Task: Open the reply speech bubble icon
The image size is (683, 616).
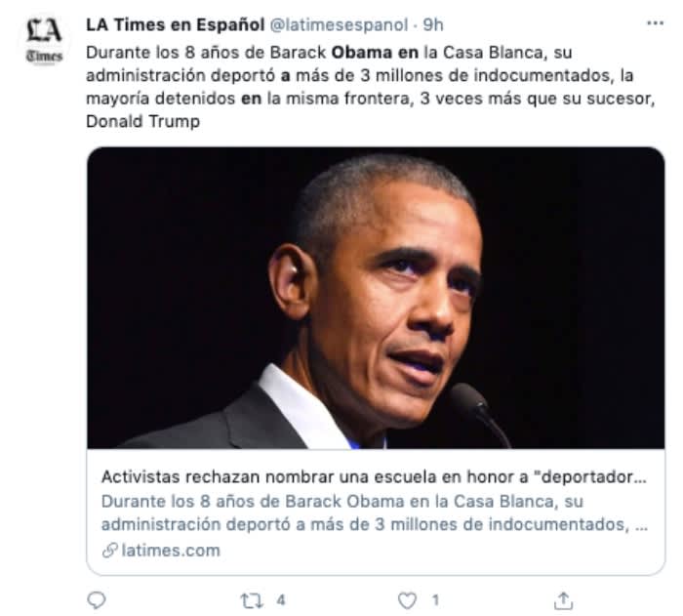Action: 97,599
